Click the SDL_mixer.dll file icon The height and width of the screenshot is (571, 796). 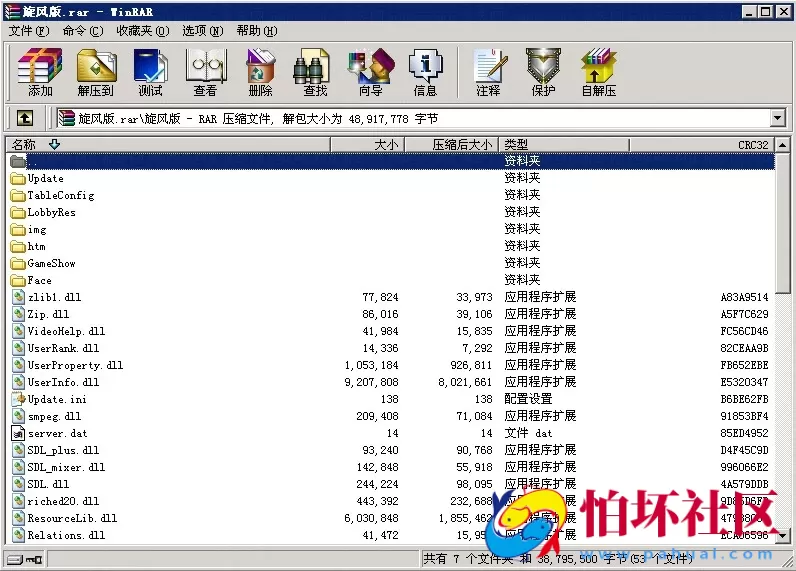coord(18,467)
